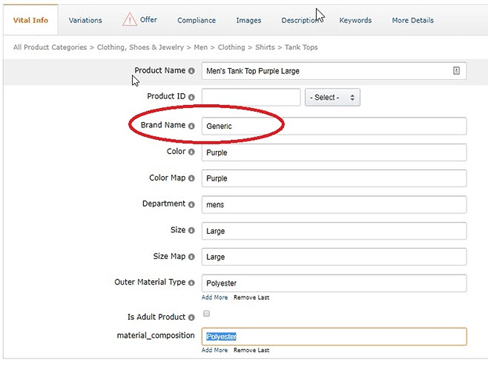Click the Brand Name info icon

click(191, 126)
